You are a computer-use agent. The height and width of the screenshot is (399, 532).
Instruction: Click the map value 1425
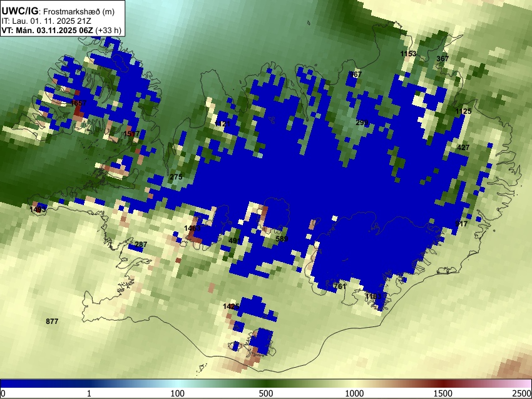click(x=231, y=306)
